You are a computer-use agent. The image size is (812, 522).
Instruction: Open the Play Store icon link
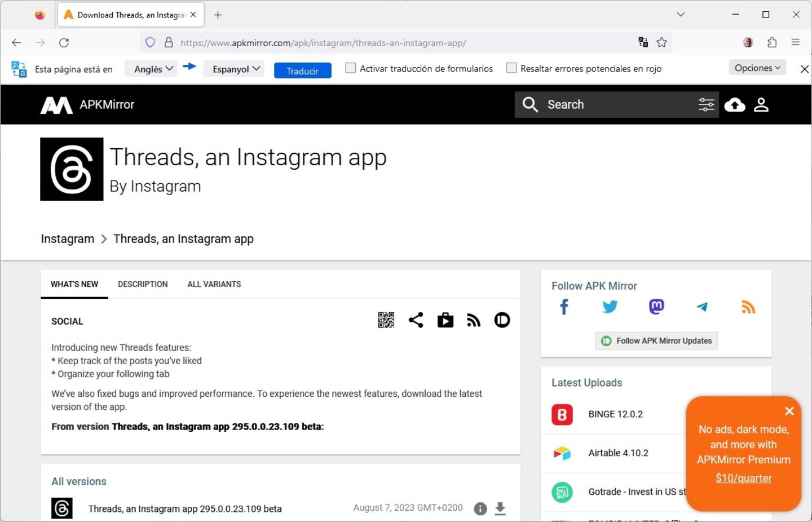pos(445,320)
